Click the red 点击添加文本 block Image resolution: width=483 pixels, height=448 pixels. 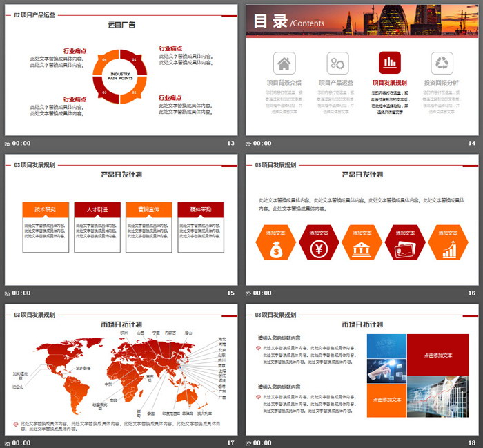pos(438,355)
